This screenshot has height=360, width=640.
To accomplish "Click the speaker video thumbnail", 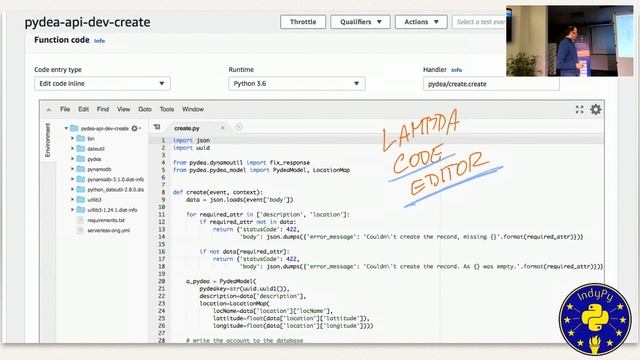I will [x=569, y=41].
